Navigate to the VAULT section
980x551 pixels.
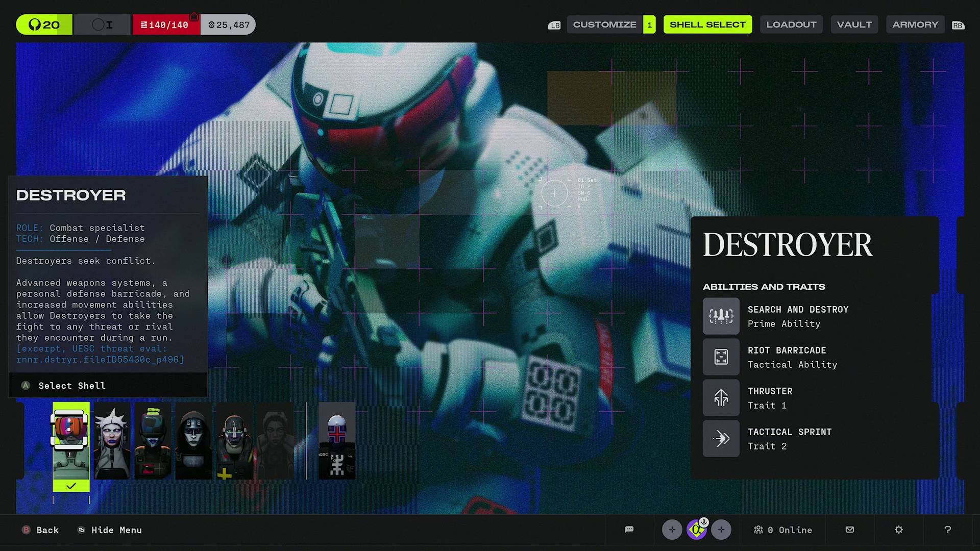(x=854, y=24)
